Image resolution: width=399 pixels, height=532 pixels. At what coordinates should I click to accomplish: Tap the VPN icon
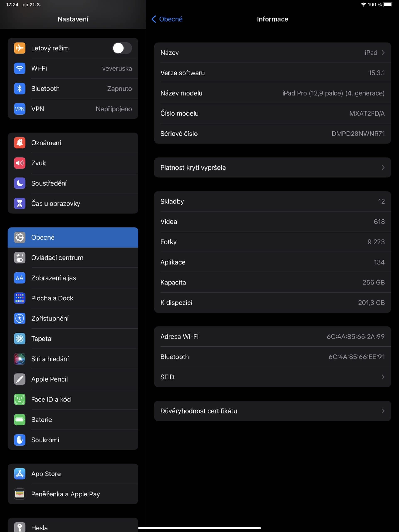pyautogui.click(x=20, y=109)
